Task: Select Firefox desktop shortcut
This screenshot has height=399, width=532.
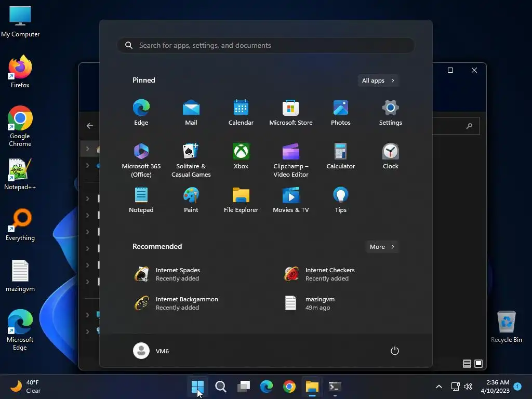Action: [x=20, y=72]
